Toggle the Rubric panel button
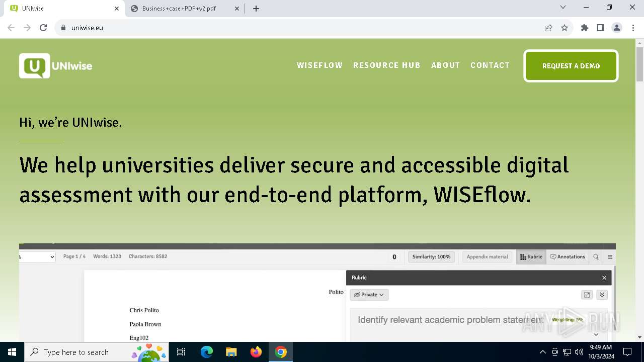644x362 pixels. [x=531, y=257]
